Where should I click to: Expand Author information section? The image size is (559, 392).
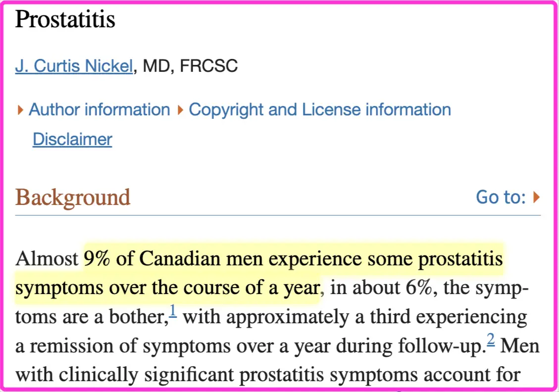pos(100,109)
